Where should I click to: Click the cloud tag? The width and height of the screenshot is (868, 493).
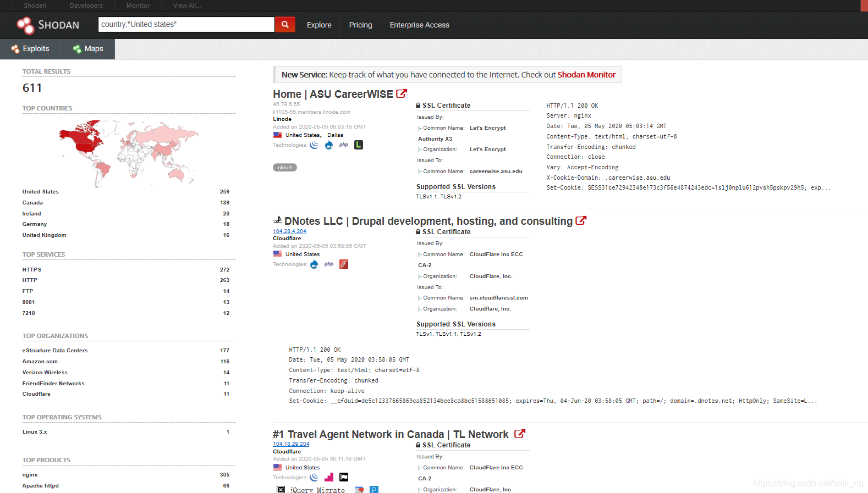pos(285,168)
